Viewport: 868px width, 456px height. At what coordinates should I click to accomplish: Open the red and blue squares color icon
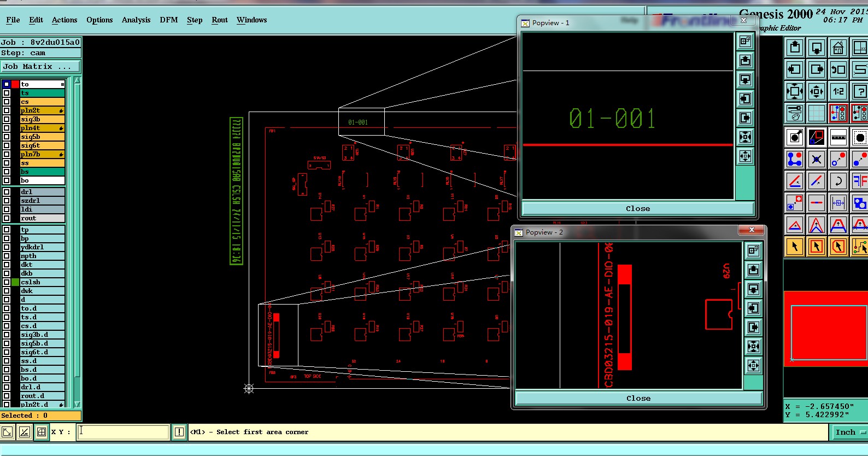click(816, 137)
